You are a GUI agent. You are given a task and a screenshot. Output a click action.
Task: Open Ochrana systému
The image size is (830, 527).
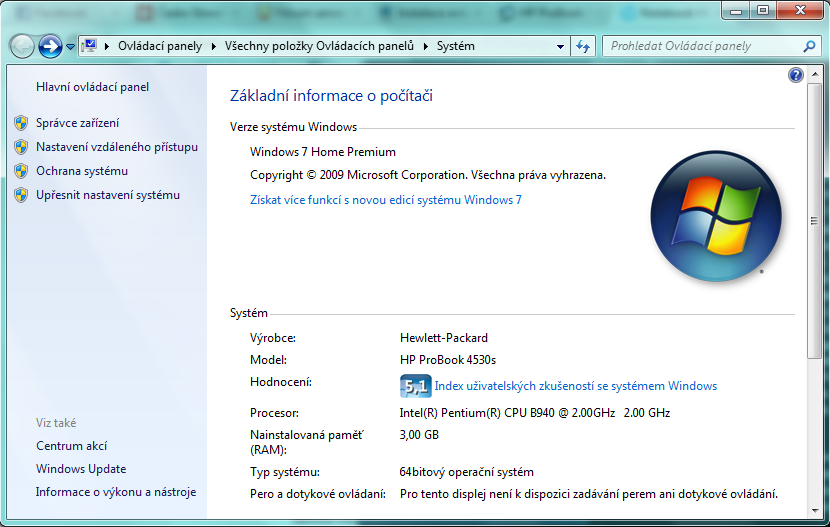tap(82, 171)
